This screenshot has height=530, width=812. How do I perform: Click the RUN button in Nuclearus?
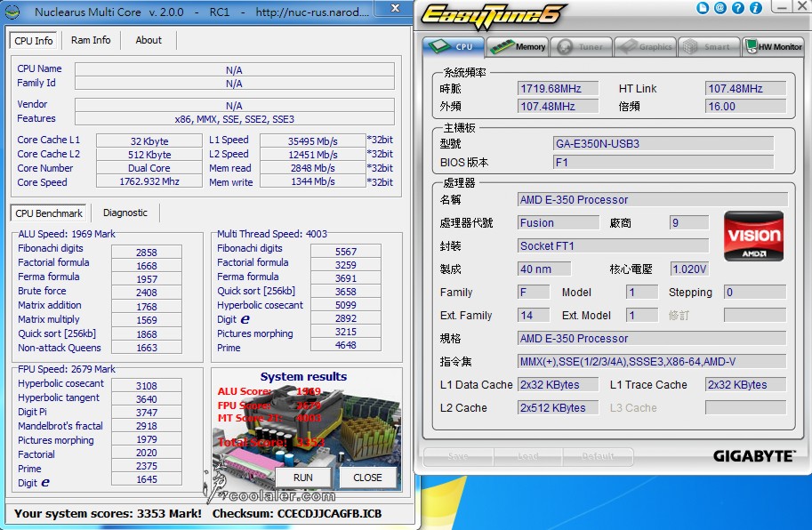coord(303,478)
